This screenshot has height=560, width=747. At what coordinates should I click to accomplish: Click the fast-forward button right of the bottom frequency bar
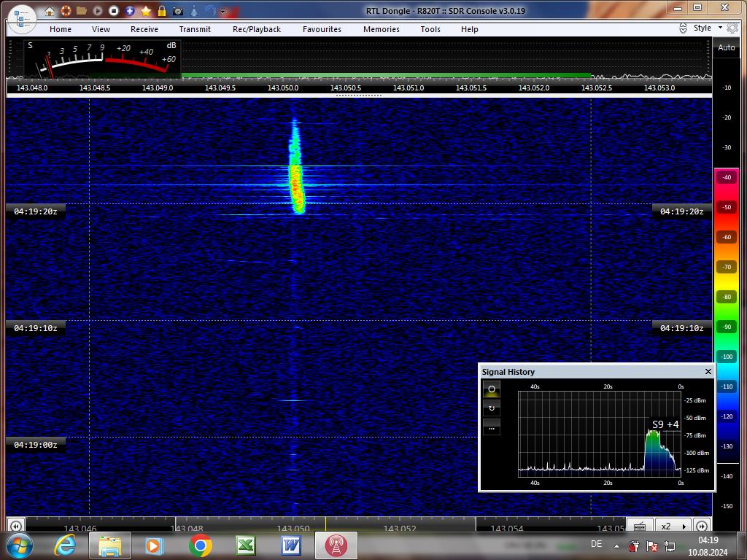pyautogui.click(x=702, y=526)
